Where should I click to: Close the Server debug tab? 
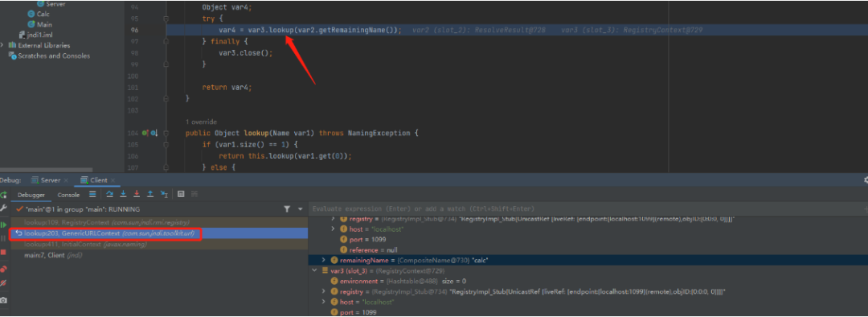[x=66, y=181]
